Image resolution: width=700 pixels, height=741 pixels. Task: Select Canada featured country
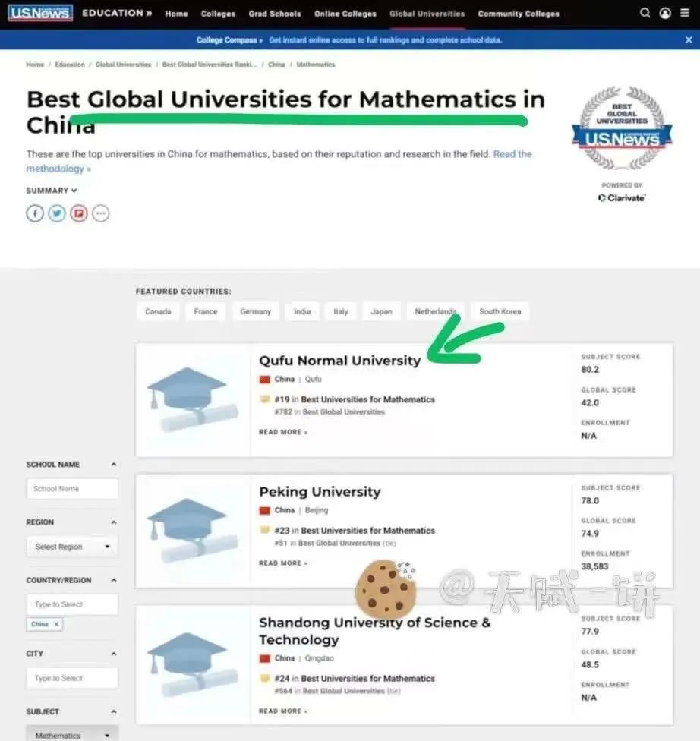(x=158, y=311)
